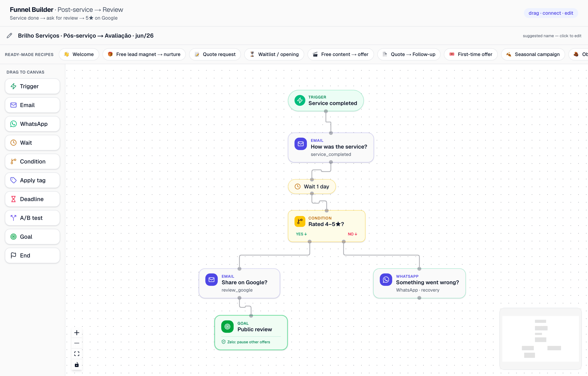Select the Condition branch icon in sidebar

pyautogui.click(x=13, y=162)
